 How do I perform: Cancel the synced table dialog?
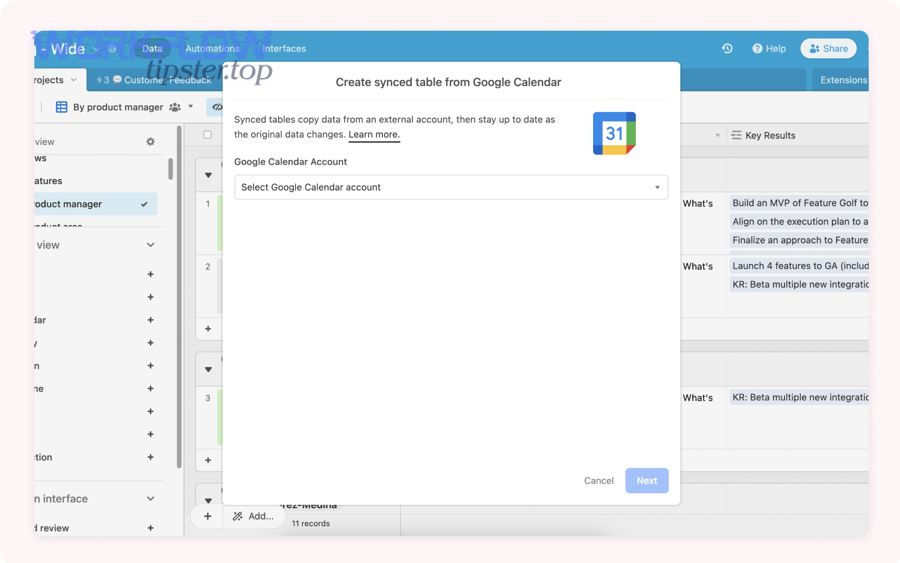(599, 481)
